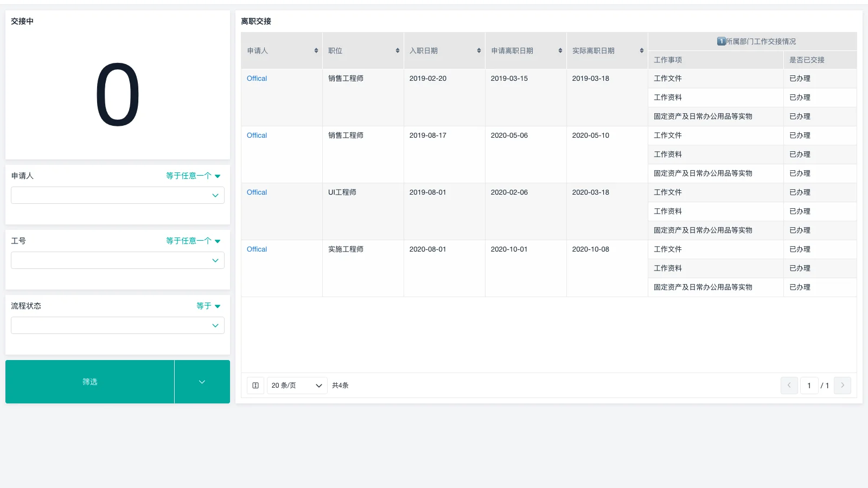
Task: Open the first Offical applicant link
Action: 256,78
